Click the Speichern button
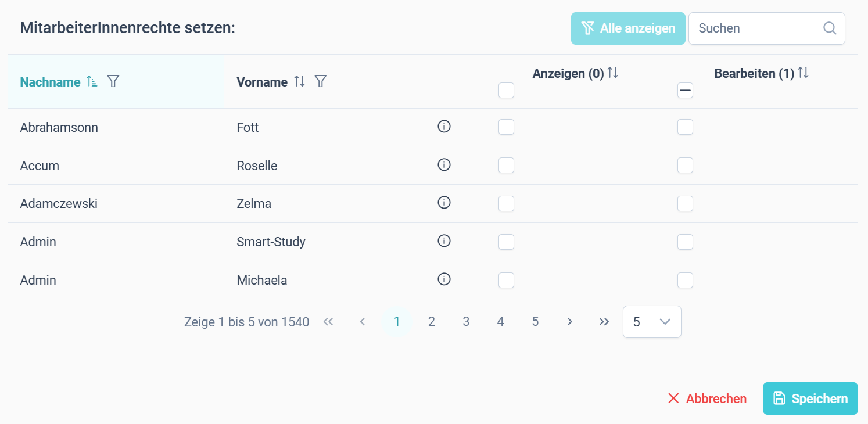The width and height of the screenshot is (868, 424). [x=810, y=398]
